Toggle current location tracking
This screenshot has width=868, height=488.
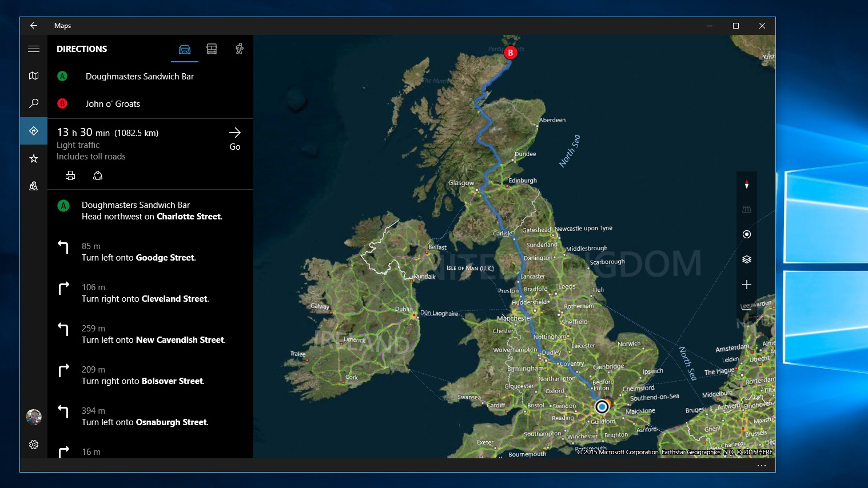click(747, 234)
